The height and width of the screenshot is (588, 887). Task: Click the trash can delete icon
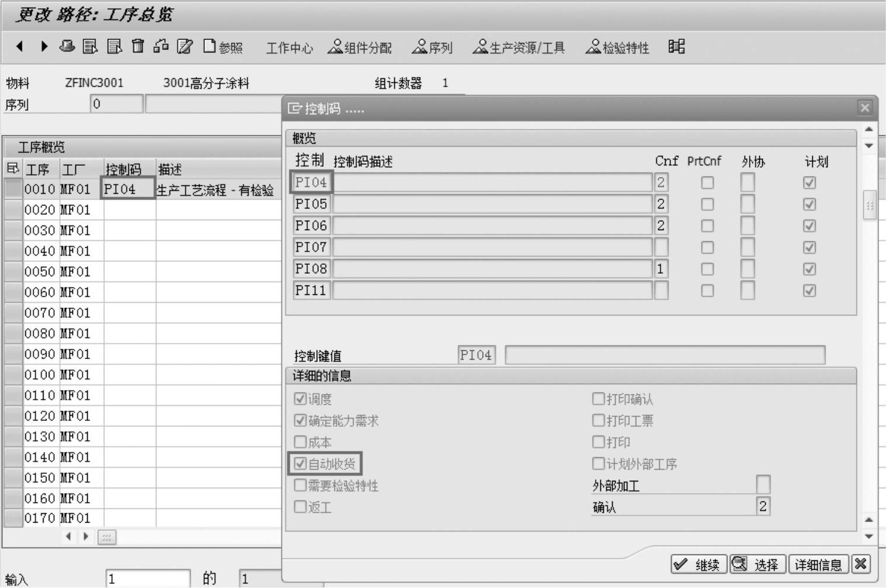pyautogui.click(x=138, y=46)
